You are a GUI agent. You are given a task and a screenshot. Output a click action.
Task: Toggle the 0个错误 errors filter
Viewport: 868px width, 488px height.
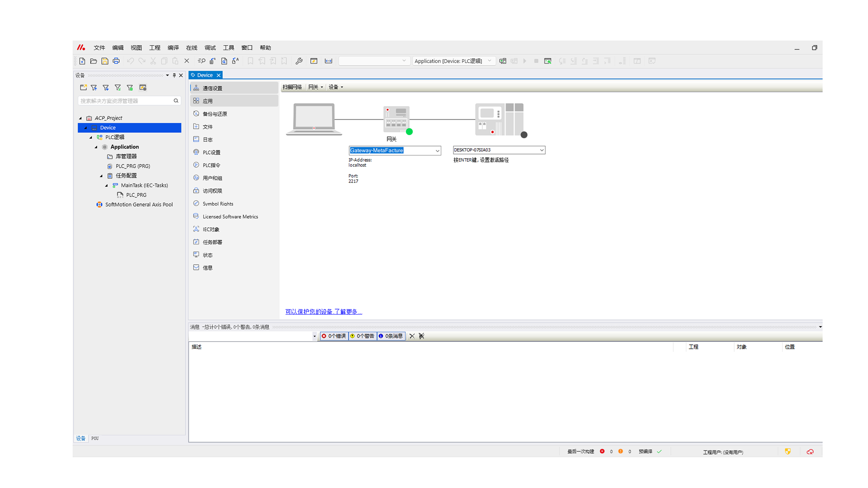(334, 336)
